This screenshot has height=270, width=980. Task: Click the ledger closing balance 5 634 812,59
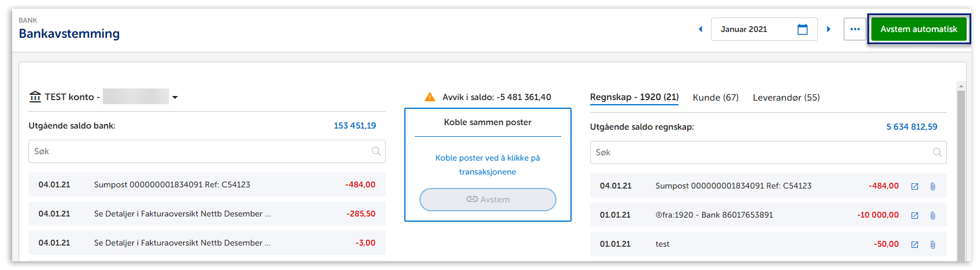point(911,127)
